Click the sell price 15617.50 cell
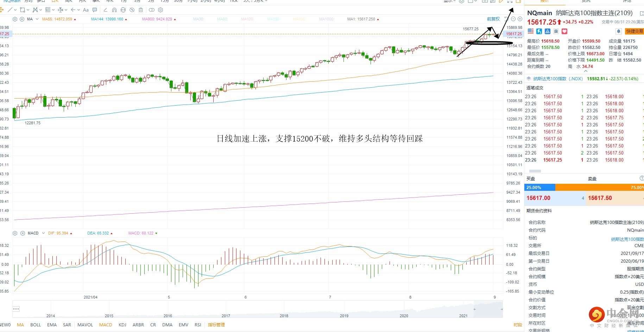The height and width of the screenshot is (332, 644). pos(615,198)
